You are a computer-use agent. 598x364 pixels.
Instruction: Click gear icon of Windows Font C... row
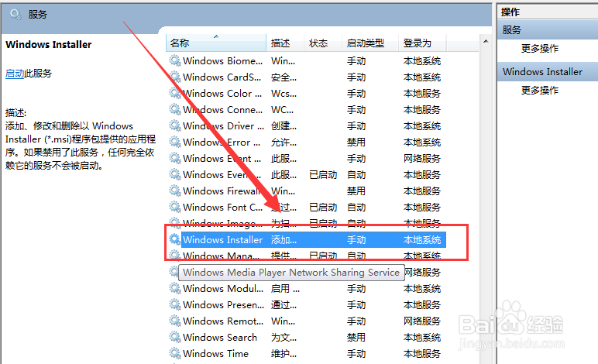(x=175, y=207)
